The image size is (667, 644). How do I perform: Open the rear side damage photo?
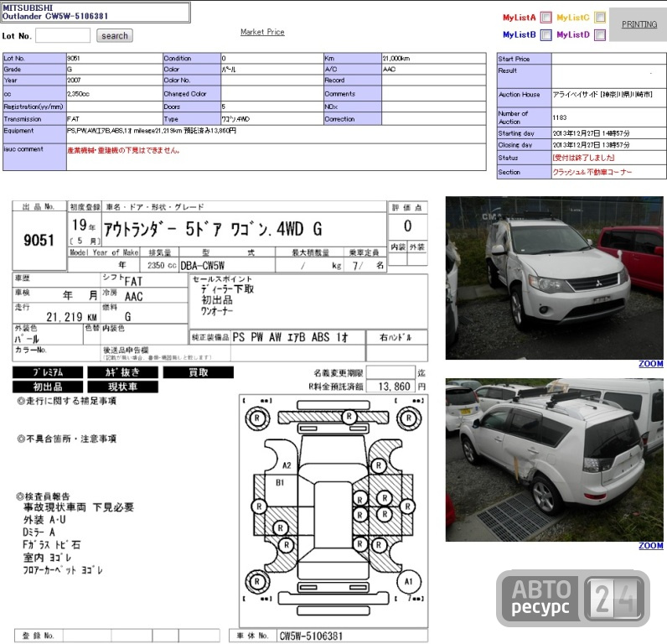click(554, 460)
